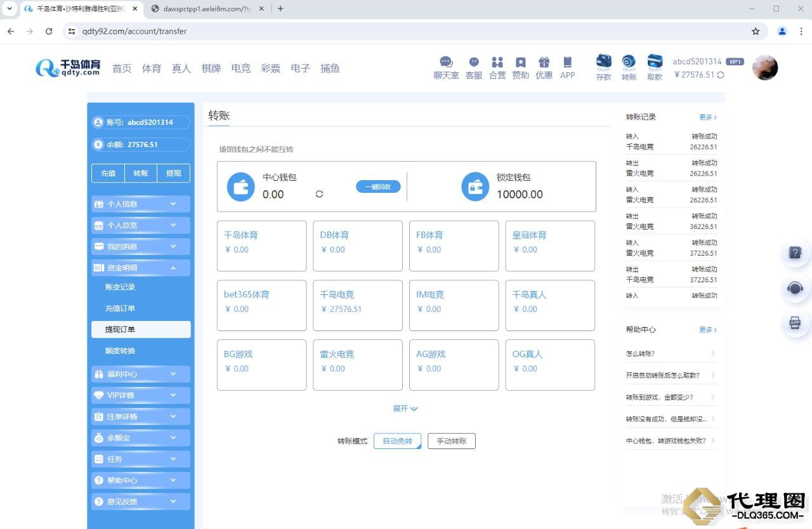Select the 雷火电竞 wallet card

click(358, 365)
